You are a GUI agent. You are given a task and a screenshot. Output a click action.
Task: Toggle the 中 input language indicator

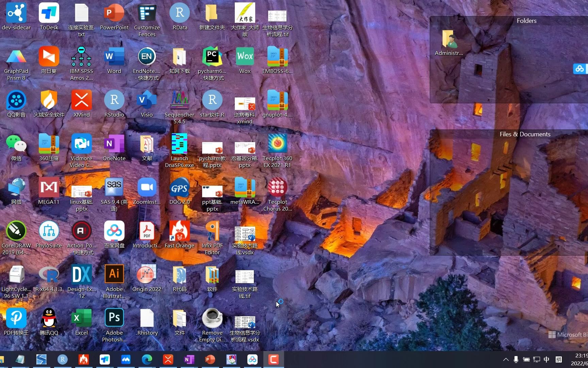point(546,359)
